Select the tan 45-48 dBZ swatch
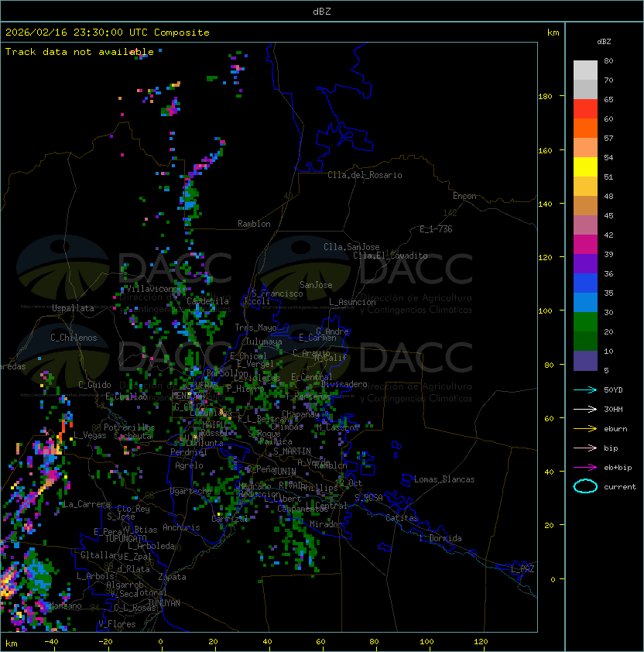644x652 pixels. [585, 205]
